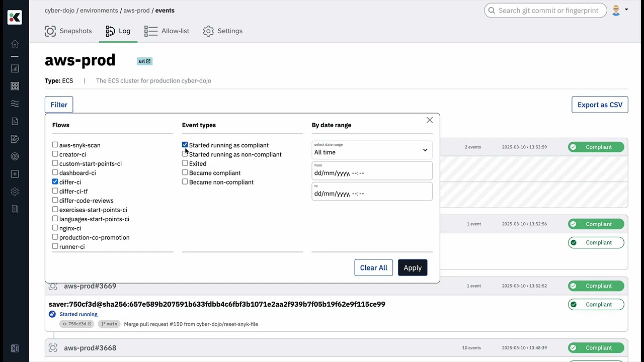The image size is (644, 362).
Task: Enable the aws-snyk-scan flow checkbox
Action: (55, 145)
